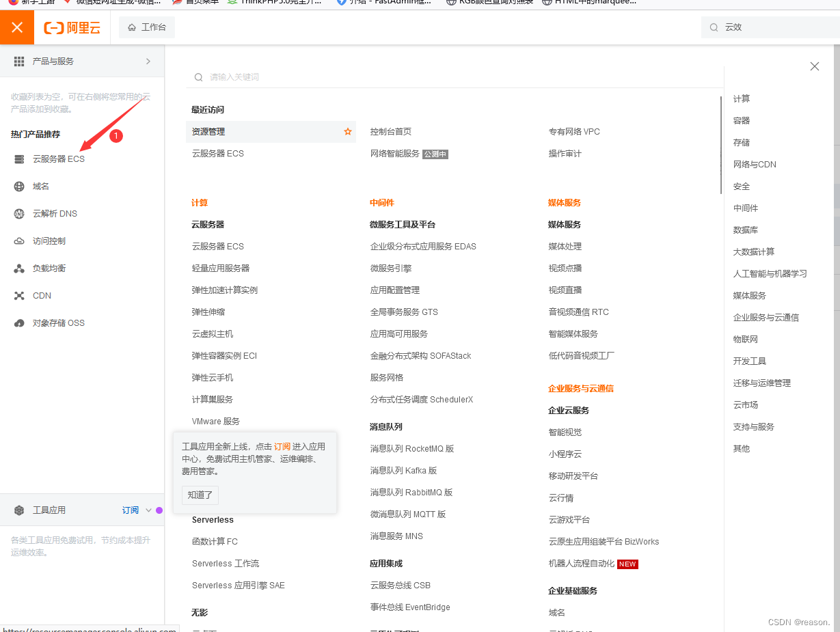Jump to 存储 category in right index
This screenshot has height=632, width=840.
(742, 143)
